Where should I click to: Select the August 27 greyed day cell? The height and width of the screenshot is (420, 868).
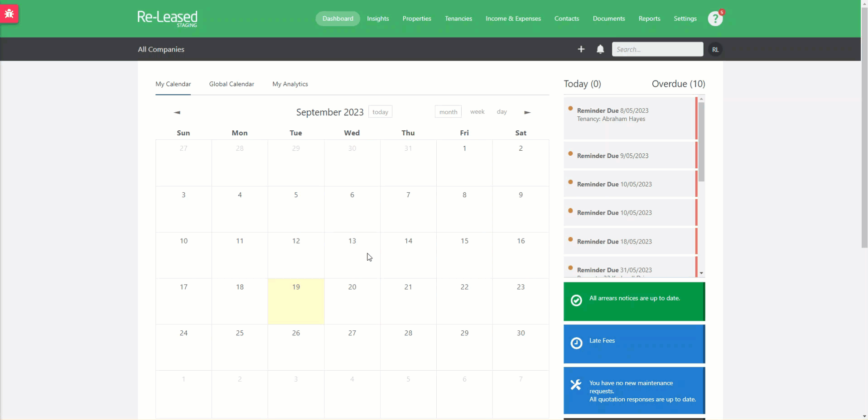pos(183,163)
